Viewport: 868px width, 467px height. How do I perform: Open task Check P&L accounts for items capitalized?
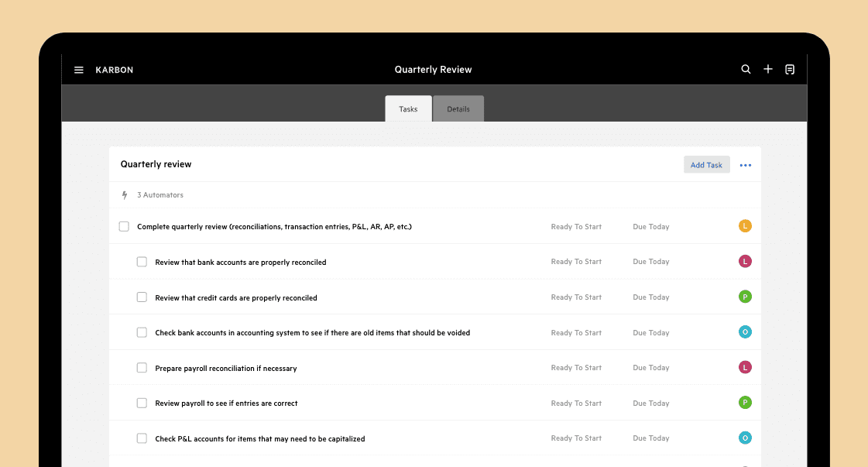click(x=259, y=439)
